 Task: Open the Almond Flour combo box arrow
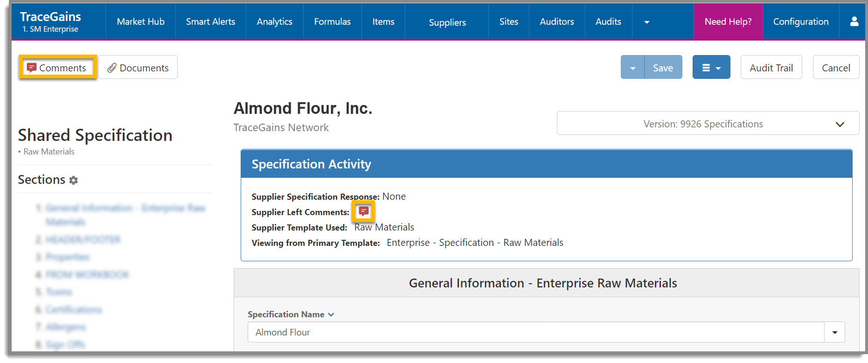click(x=834, y=332)
